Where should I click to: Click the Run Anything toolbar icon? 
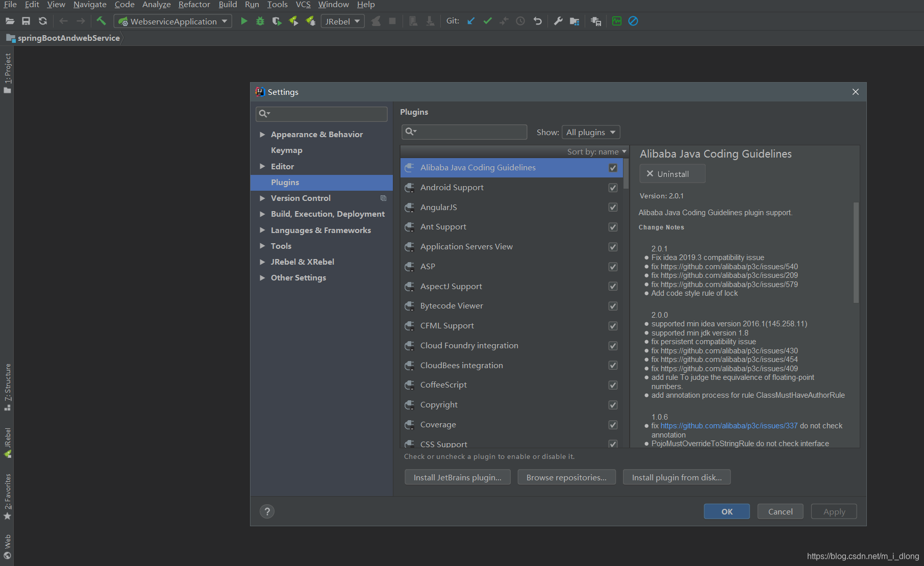pyautogui.click(x=595, y=21)
